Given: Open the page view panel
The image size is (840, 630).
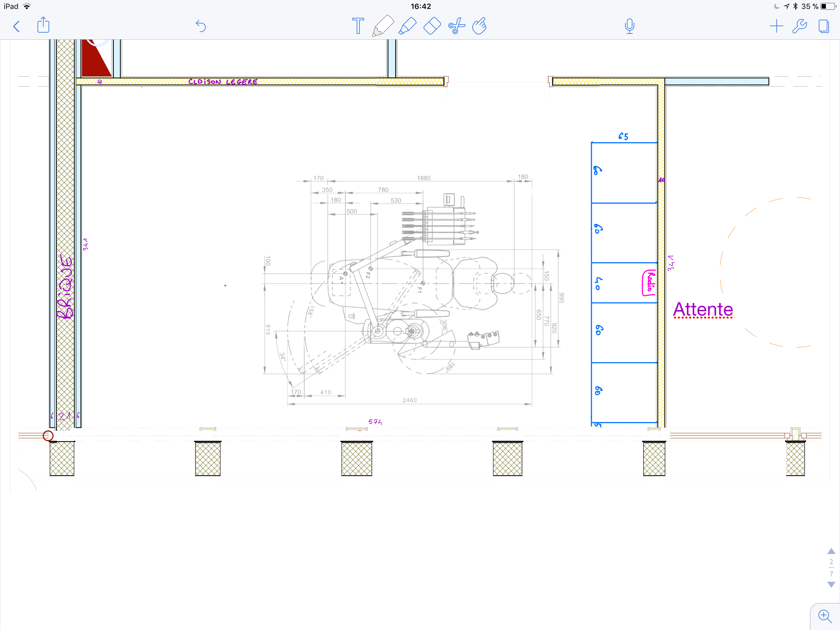Looking at the screenshot, I should tap(823, 26).
